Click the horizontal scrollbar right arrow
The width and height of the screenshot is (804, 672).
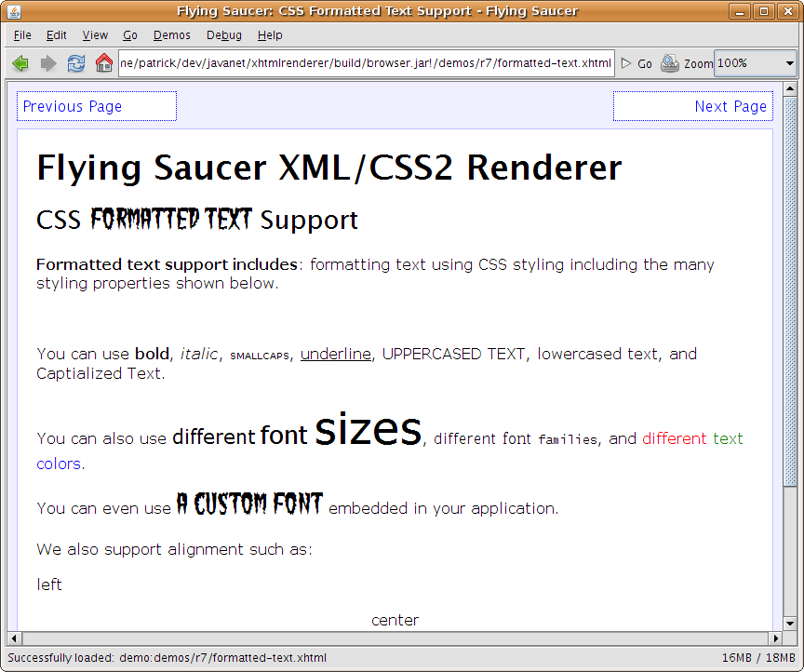coord(776,638)
